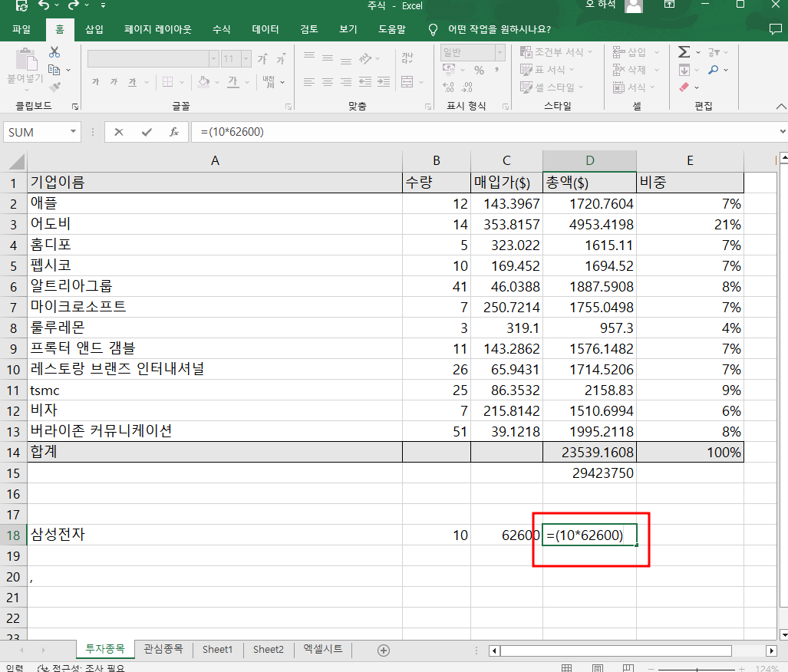Collapse the ribbon with the chevron
The width and height of the screenshot is (788, 672).
coord(780,106)
